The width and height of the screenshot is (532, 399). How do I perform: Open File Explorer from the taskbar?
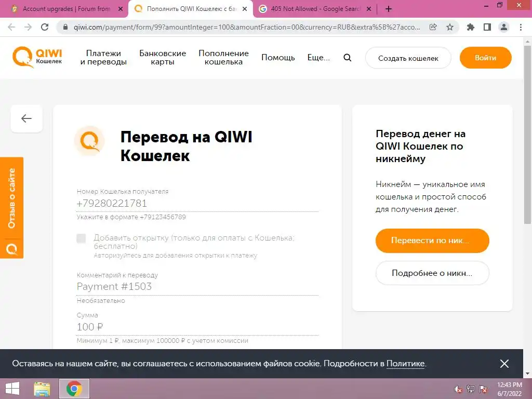tap(42, 389)
